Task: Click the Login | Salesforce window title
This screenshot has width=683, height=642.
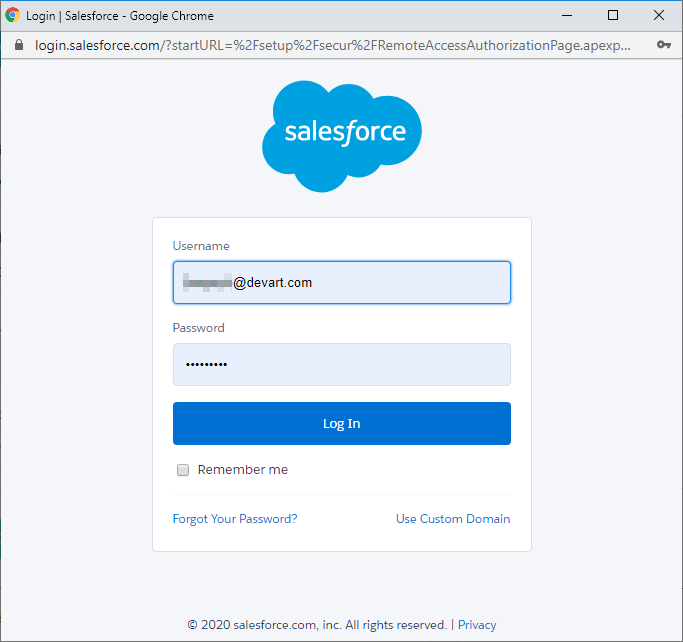Action: coord(120,16)
